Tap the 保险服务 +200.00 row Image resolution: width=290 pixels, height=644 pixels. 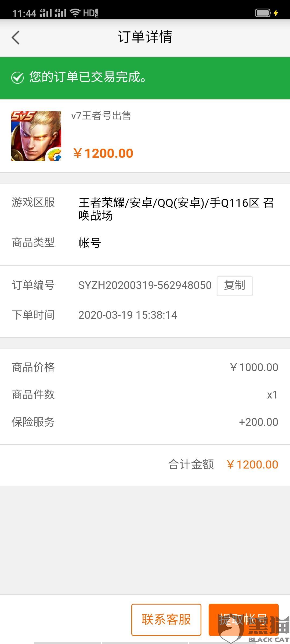click(145, 422)
